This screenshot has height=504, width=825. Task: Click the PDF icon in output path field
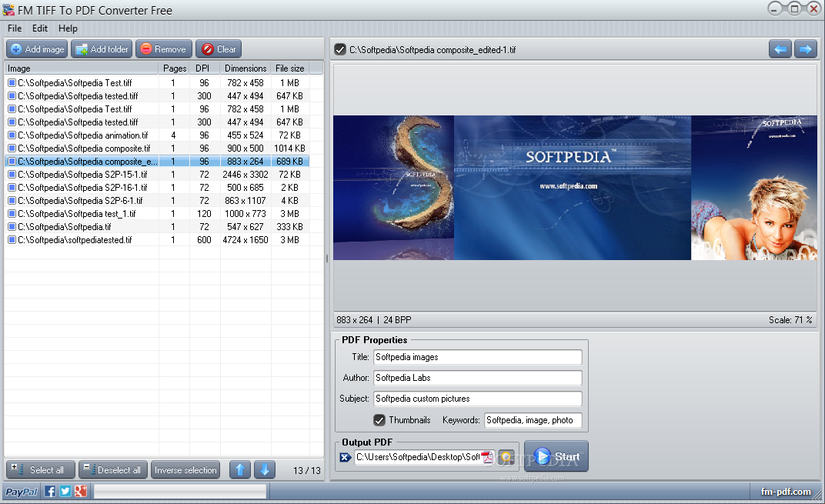click(x=487, y=456)
